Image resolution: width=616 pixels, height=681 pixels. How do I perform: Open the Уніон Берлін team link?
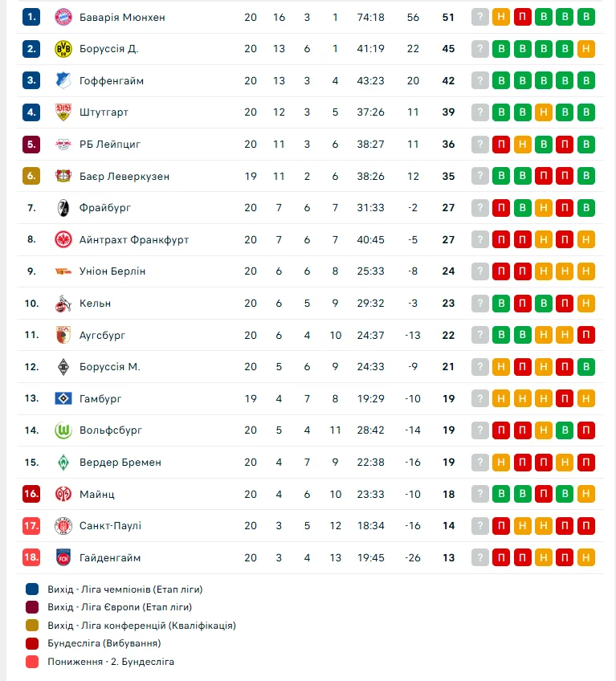[112, 271]
